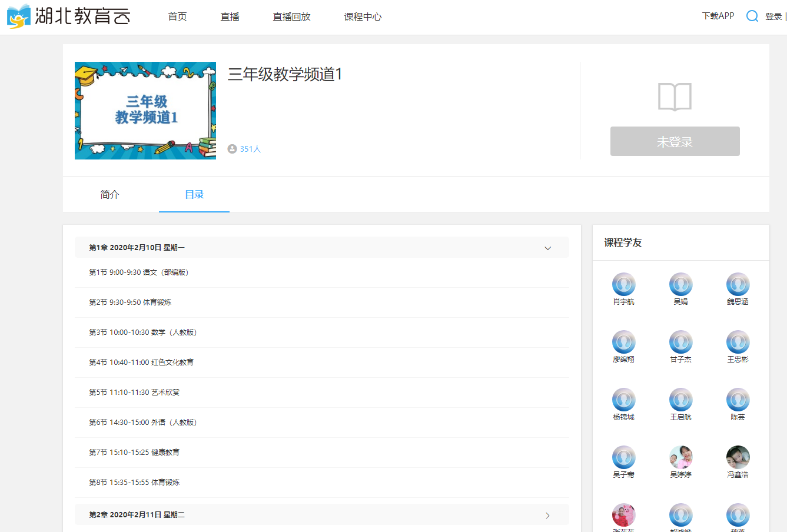Open 冯鑫浩's profile avatar

coord(738,457)
